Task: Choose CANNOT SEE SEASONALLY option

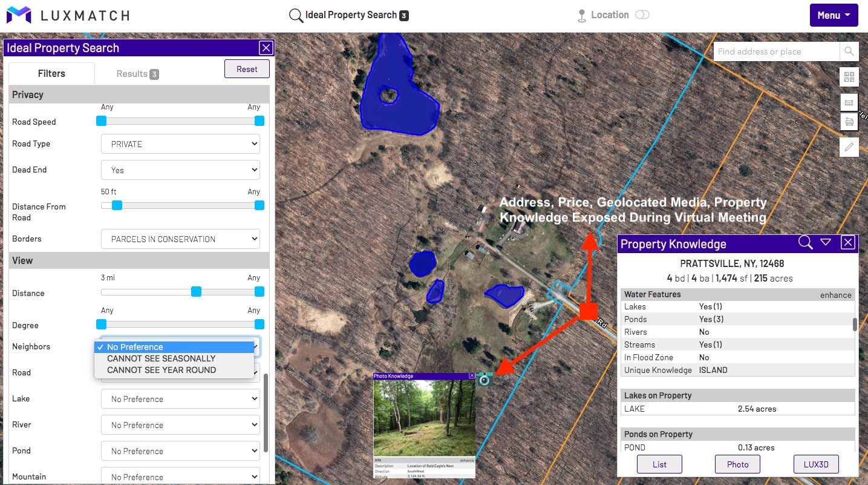Action: (174, 358)
